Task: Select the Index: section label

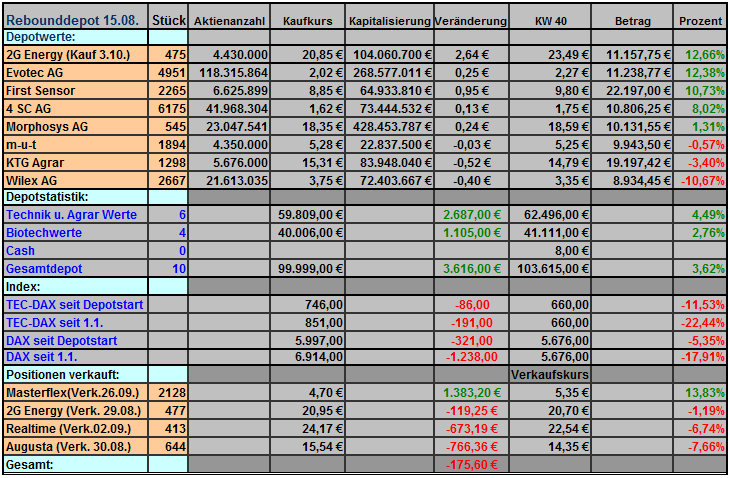Action: [x=75, y=286]
